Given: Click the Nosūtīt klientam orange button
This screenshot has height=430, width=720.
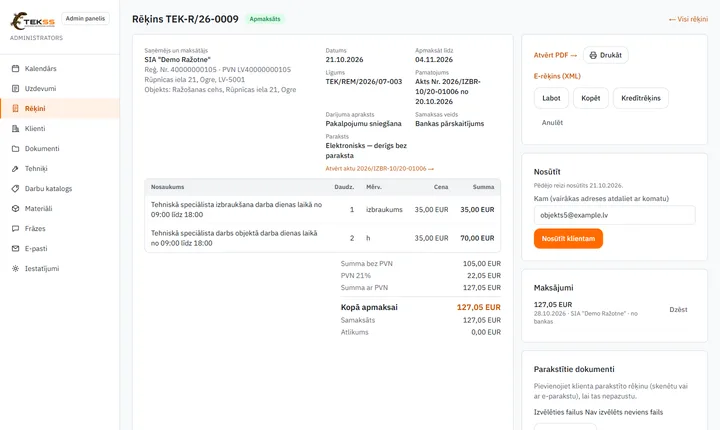Looking at the screenshot, I should pyautogui.click(x=568, y=238).
